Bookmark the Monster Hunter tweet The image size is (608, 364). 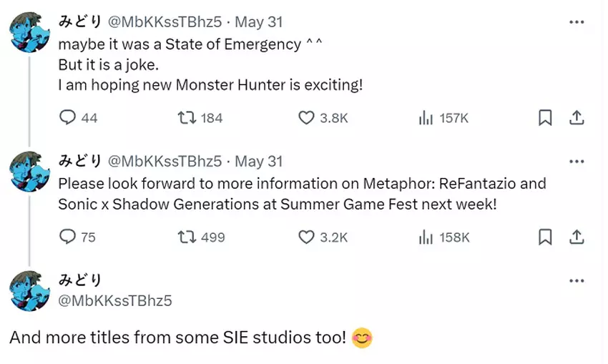(545, 118)
